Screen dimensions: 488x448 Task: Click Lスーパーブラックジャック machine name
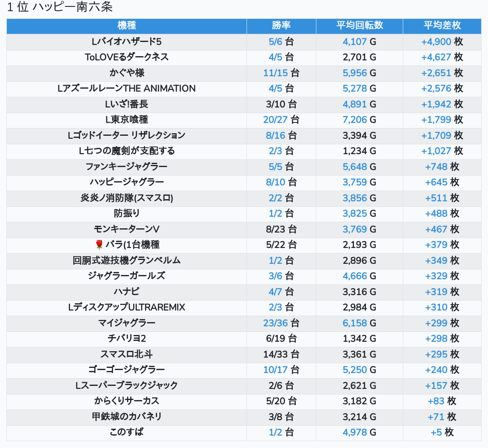(127, 386)
